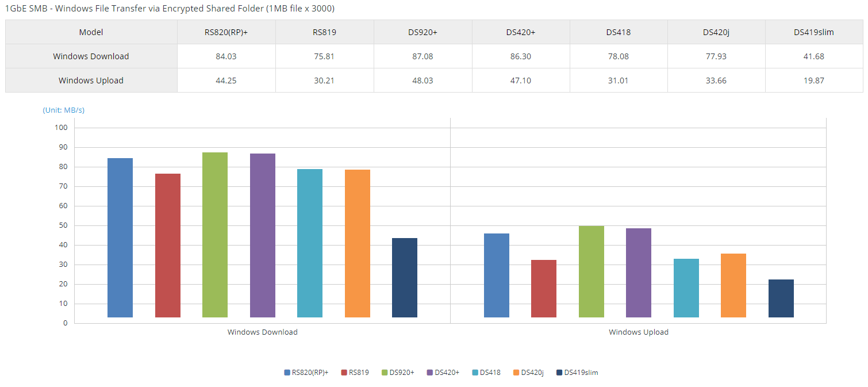Click the green DS920+ Windows Upload bar

click(x=592, y=271)
